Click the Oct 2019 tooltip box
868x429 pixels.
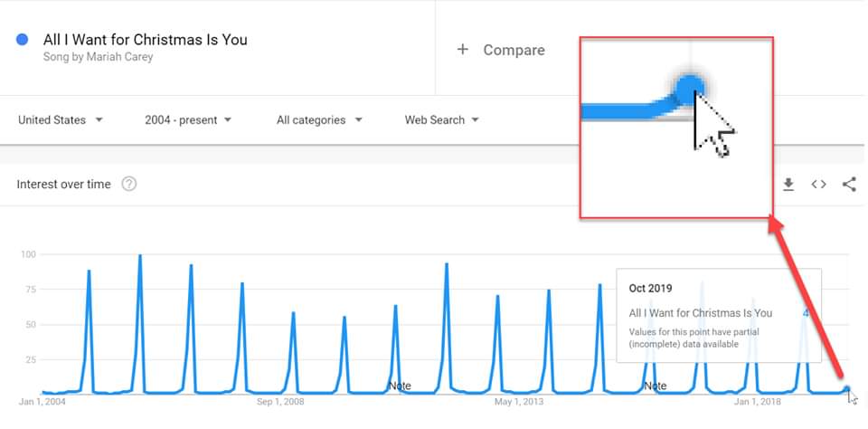point(719,314)
